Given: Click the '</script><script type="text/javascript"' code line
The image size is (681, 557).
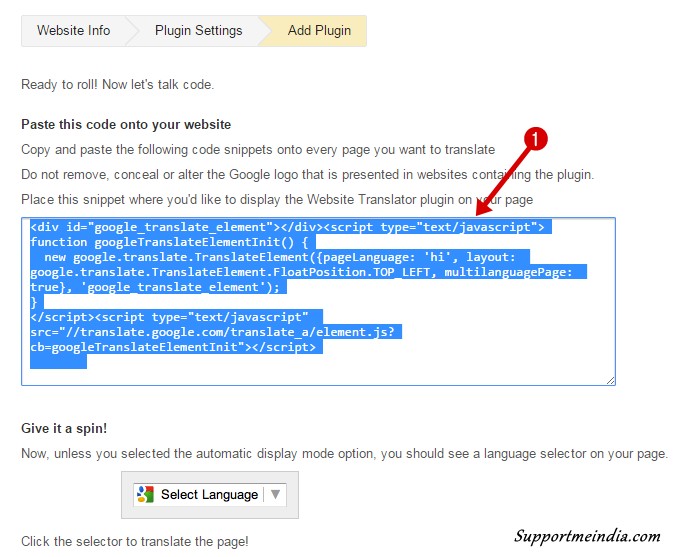Looking at the screenshot, I should tap(169, 317).
